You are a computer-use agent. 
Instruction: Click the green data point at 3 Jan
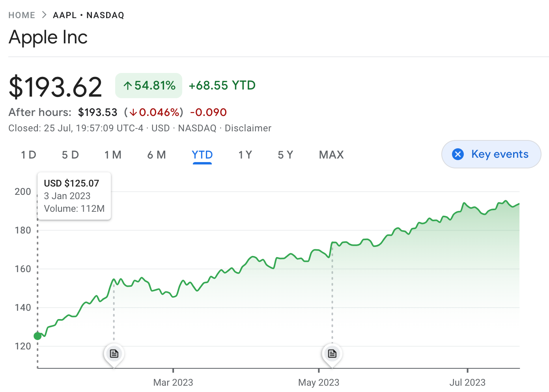coord(37,336)
